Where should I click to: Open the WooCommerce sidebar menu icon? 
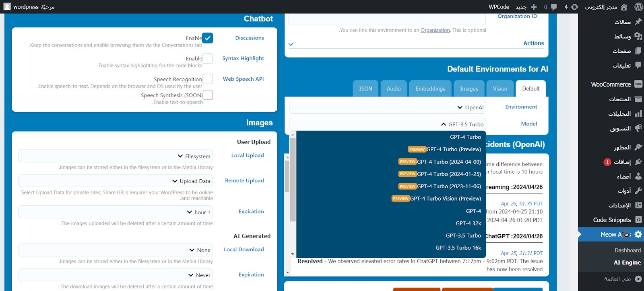click(x=638, y=84)
